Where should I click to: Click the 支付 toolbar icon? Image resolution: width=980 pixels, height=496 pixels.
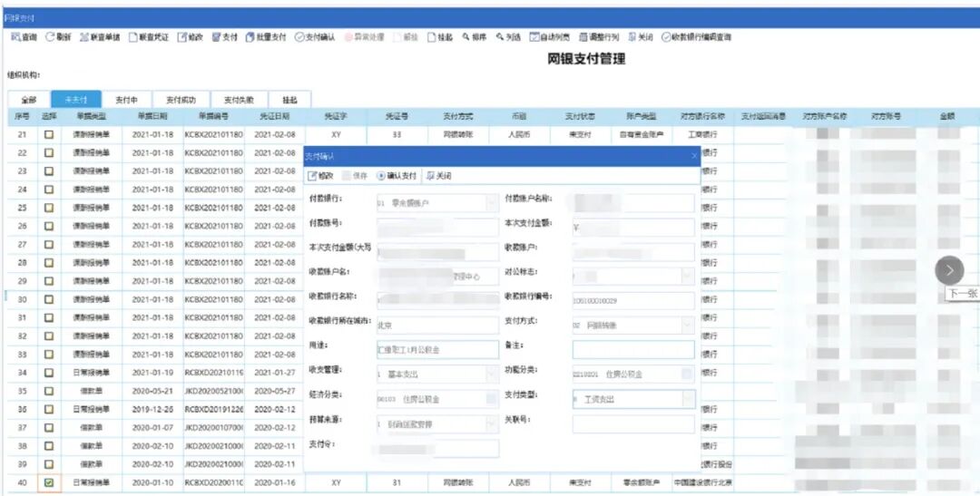(224, 37)
